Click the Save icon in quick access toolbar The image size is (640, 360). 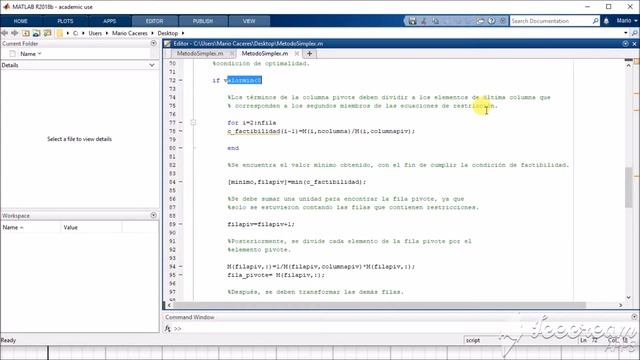click(x=412, y=21)
